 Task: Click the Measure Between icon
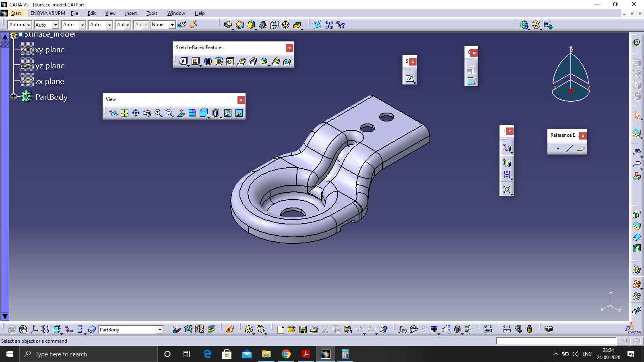coord(507,329)
